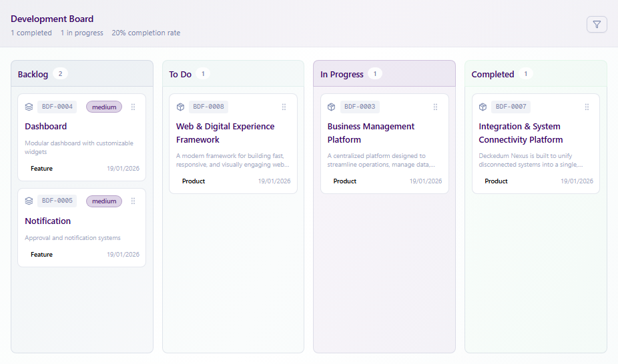
Task: Click the drag handle on Notification card
Action: coord(133,201)
